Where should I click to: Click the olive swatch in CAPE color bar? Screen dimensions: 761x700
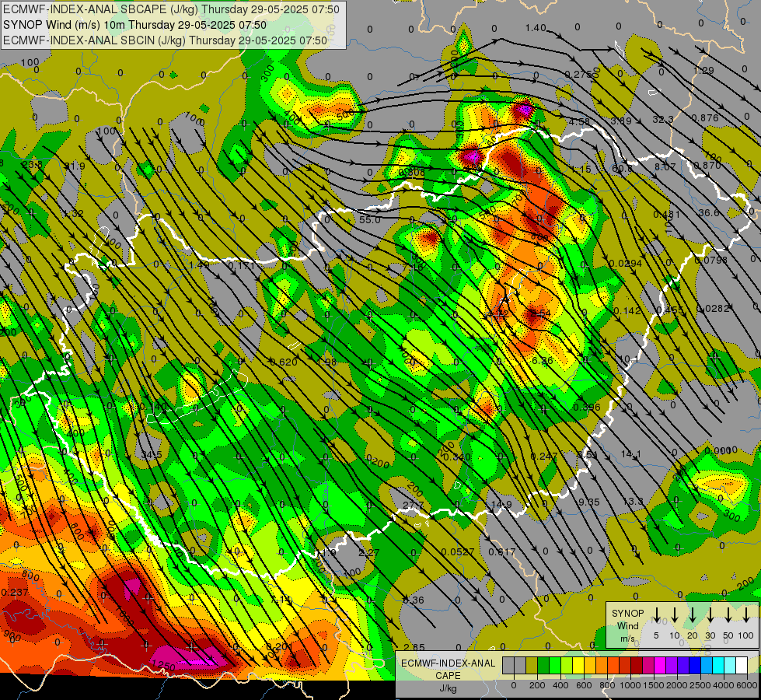click(x=532, y=666)
